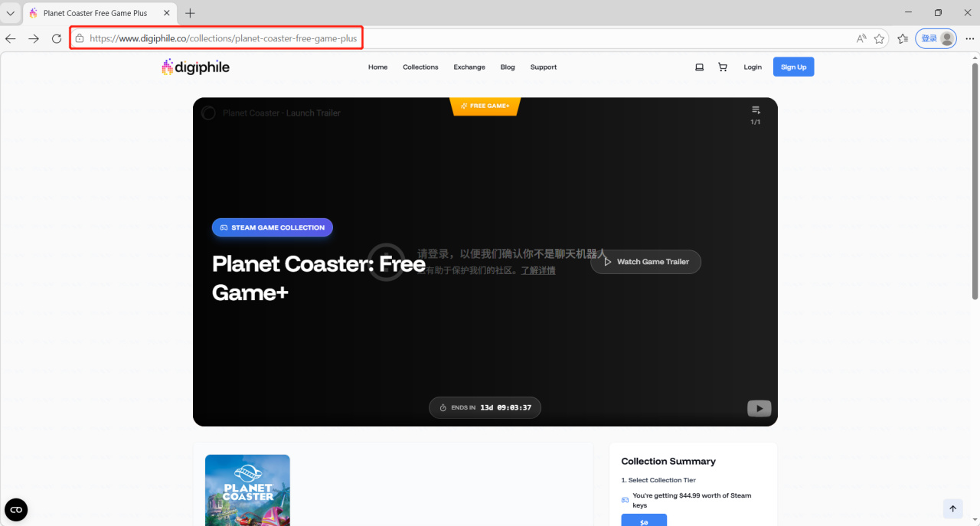Click the page vertical scrollbar

point(975,181)
